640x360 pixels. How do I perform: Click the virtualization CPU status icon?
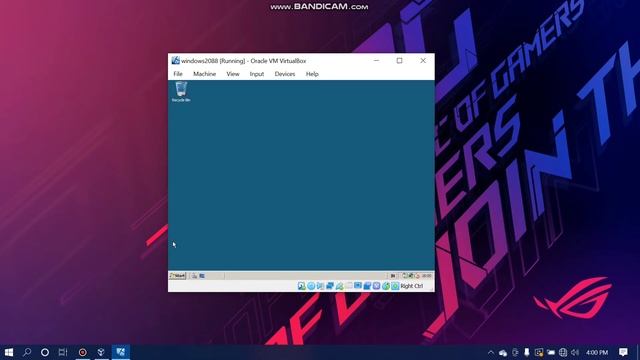[x=376, y=286]
